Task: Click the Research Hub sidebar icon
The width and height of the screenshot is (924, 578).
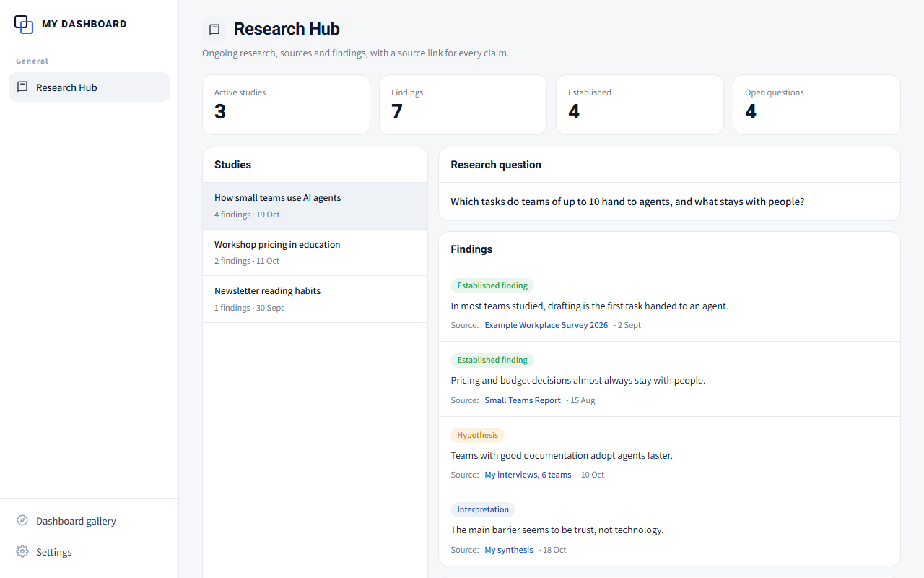Action: click(22, 87)
